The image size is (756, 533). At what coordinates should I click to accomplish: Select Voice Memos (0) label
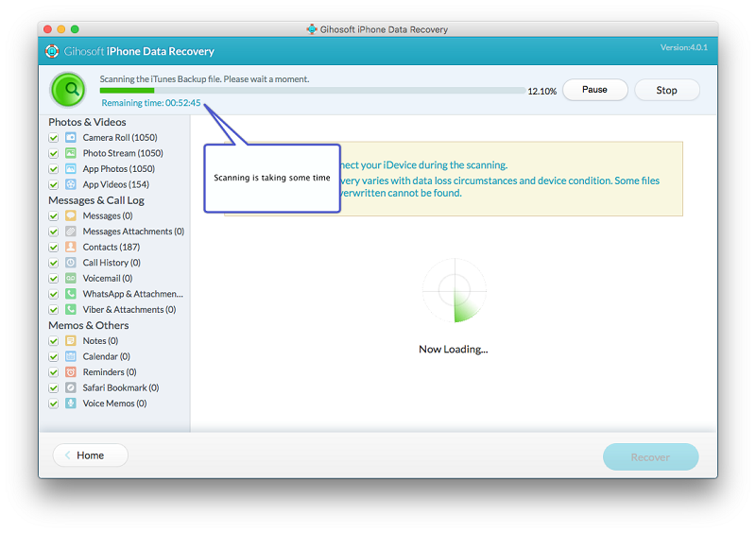point(114,404)
